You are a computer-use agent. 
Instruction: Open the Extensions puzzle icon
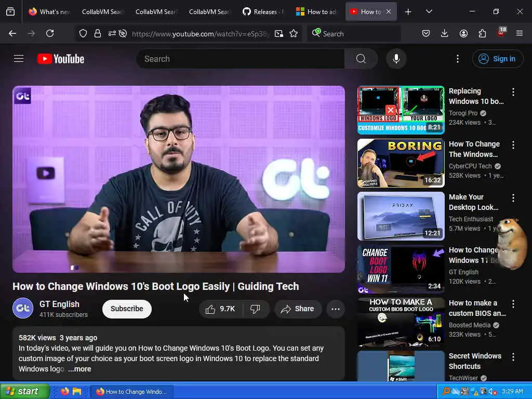(x=482, y=33)
